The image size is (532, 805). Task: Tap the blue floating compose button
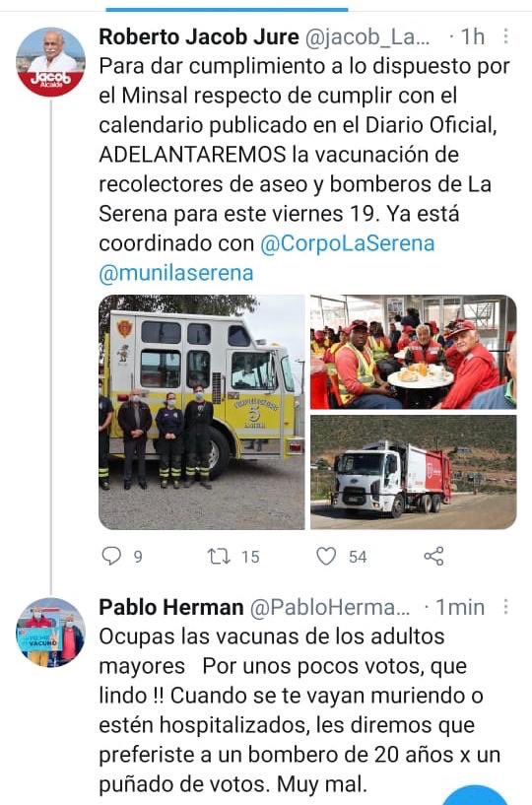(x=475, y=796)
